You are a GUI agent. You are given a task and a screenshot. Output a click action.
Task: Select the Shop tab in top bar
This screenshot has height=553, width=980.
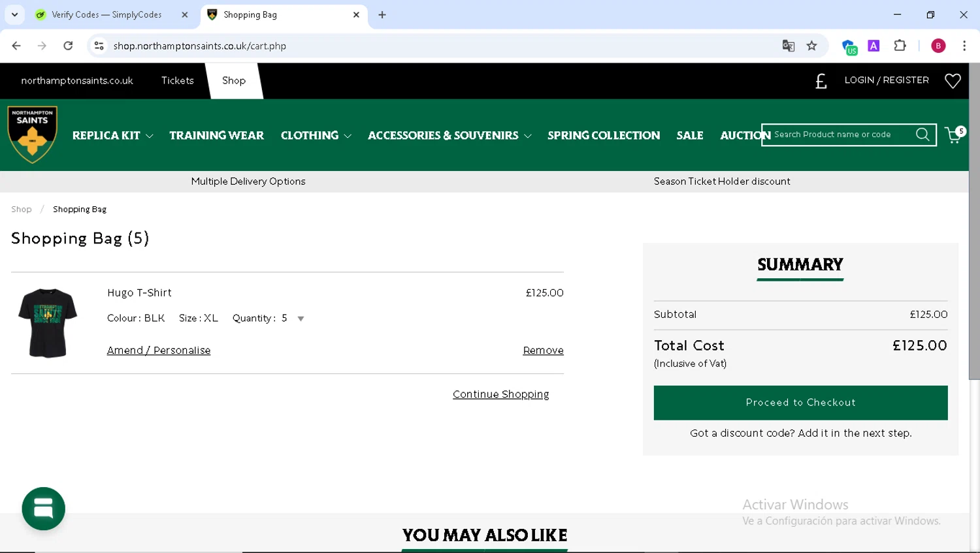[234, 80]
